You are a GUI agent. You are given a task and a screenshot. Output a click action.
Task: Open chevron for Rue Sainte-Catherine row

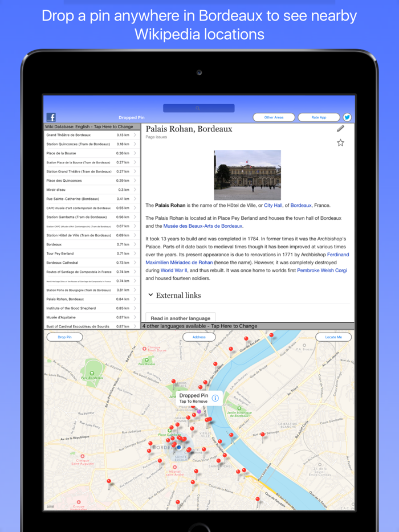(135, 199)
